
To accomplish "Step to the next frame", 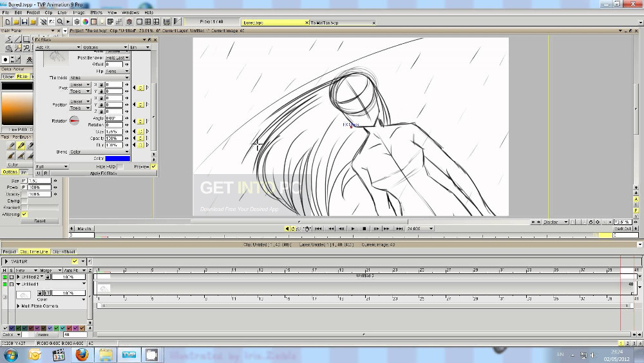I will pos(376,229).
